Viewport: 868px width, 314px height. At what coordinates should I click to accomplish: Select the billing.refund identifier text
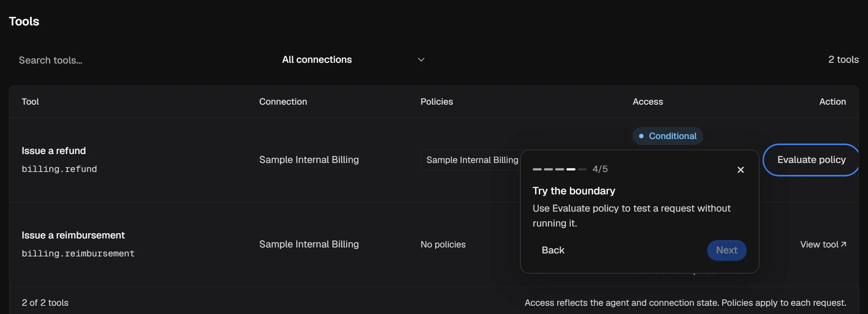pos(59,169)
